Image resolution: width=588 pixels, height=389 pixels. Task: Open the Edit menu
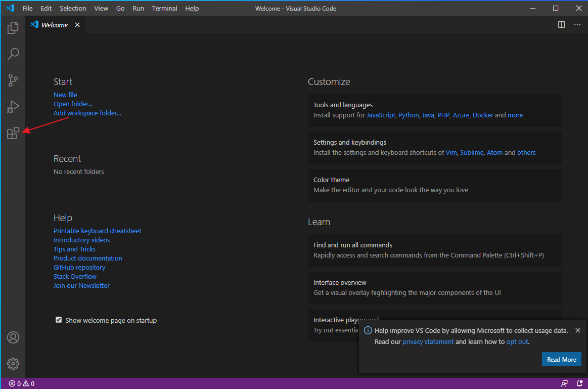[x=46, y=8]
